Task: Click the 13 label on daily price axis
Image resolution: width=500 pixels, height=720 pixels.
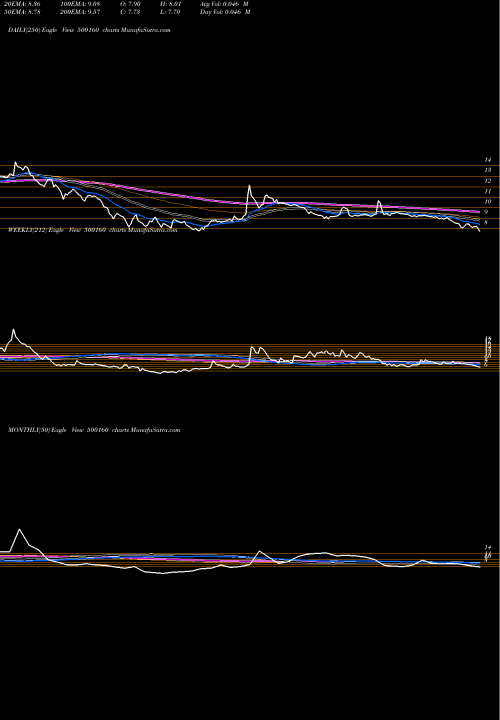Action: click(488, 170)
